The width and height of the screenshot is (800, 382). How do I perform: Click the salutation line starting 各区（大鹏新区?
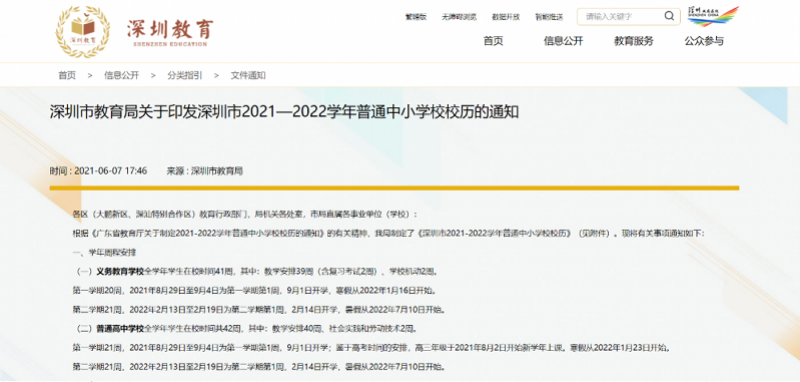click(245, 214)
